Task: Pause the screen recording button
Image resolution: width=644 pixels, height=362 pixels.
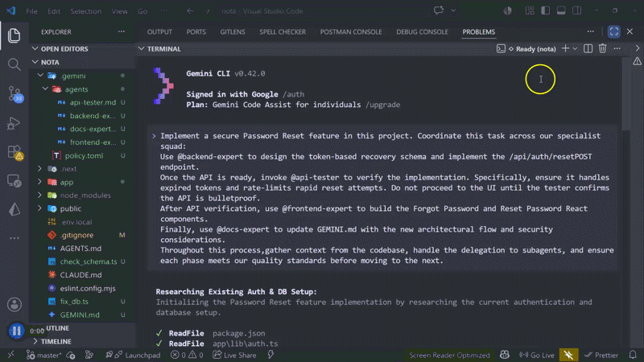Action: tap(16, 331)
